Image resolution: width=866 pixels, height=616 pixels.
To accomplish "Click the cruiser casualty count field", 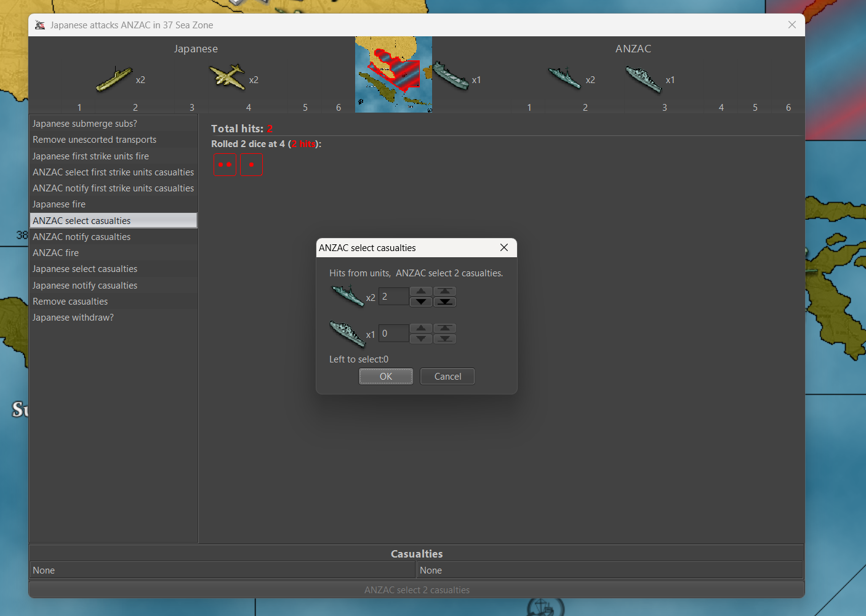I will coord(393,334).
